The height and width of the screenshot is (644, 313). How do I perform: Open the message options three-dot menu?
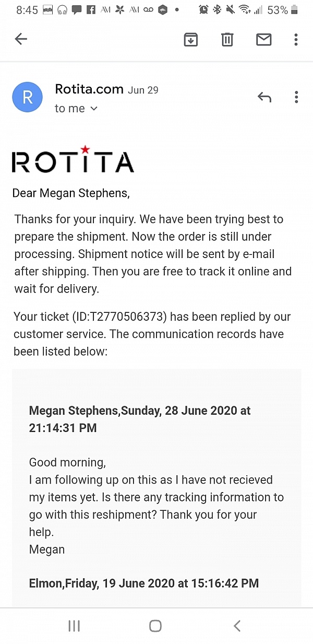[x=296, y=97]
